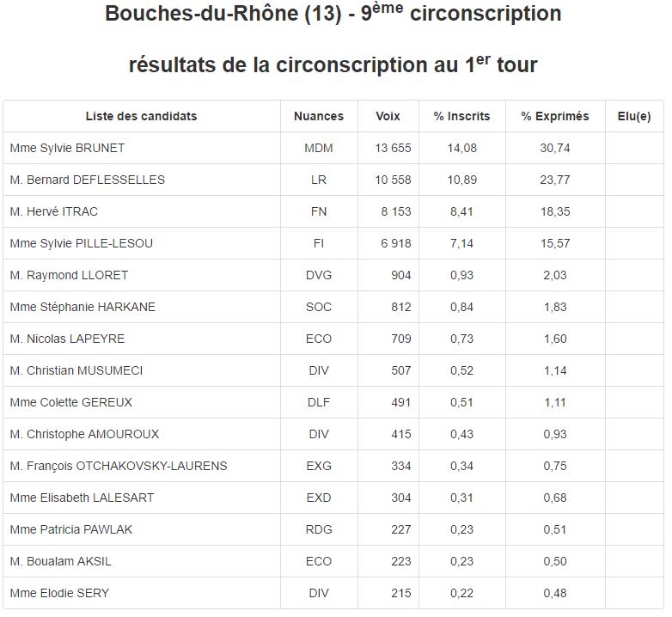Click the 'RDG' nuance cell
Viewport: 672px width, 617px height.
318,529
